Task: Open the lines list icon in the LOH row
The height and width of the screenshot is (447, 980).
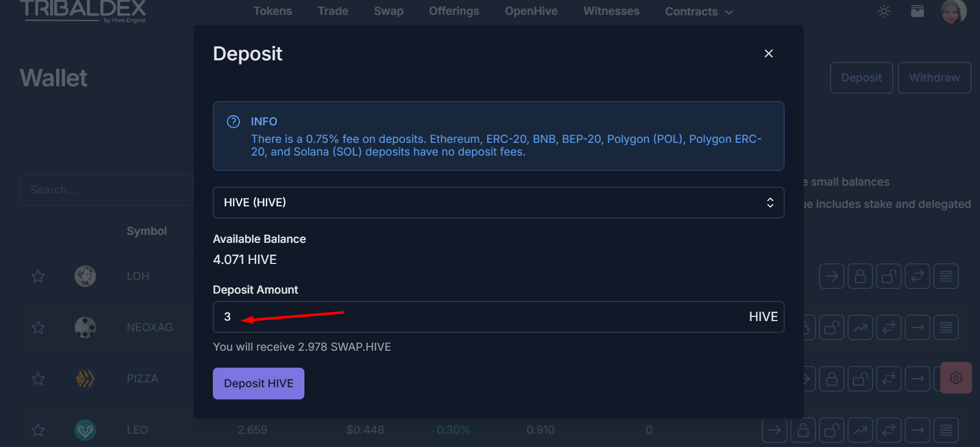Action: [946, 276]
